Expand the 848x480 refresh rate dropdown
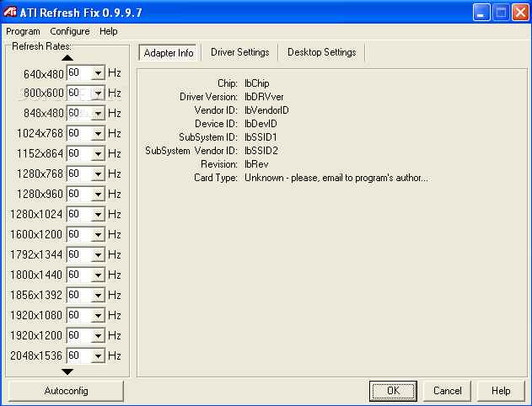This screenshot has width=532, height=406. (98, 113)
